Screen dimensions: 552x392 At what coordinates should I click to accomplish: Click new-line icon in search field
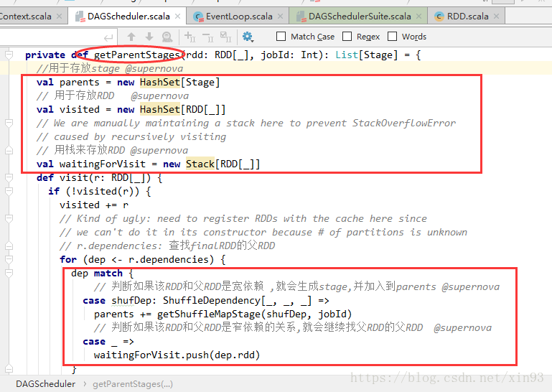109,37
